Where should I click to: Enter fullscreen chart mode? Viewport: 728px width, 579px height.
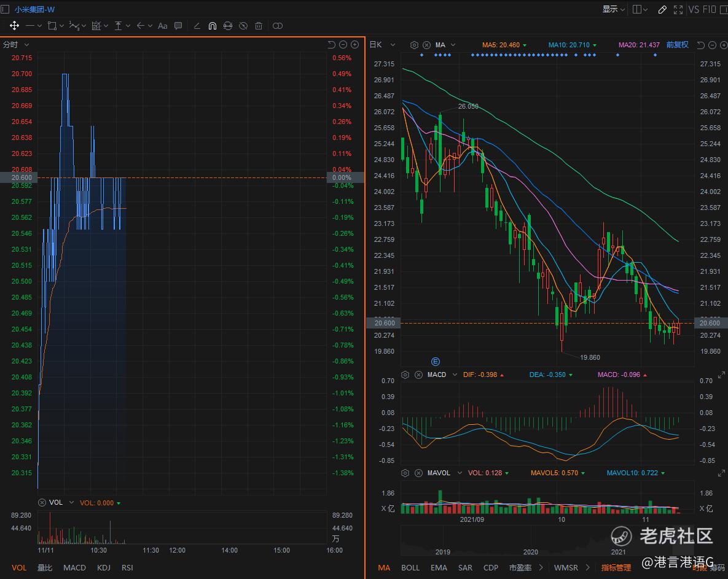click(678, 9)
